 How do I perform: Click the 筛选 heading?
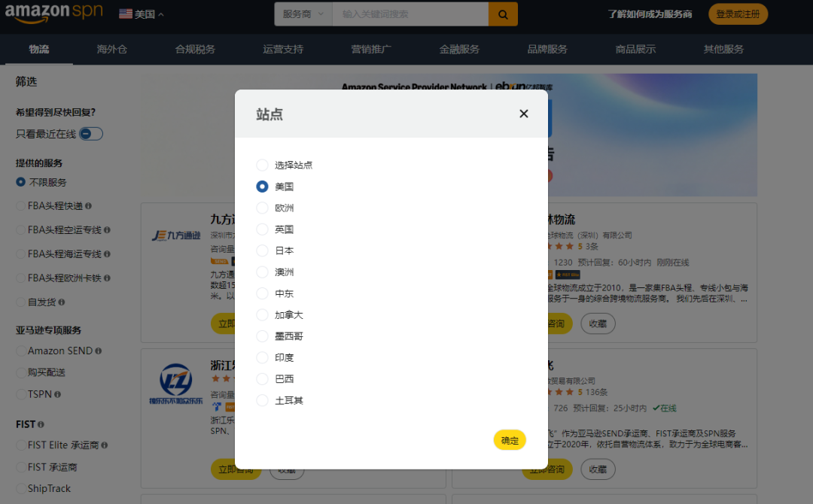pos(26,82)
